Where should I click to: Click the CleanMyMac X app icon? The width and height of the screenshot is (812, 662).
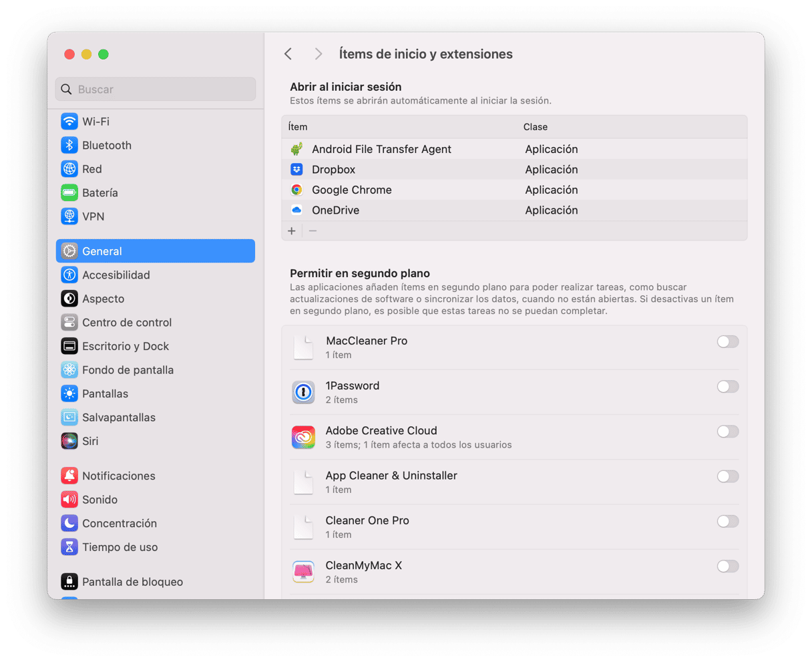click(303, 572)
